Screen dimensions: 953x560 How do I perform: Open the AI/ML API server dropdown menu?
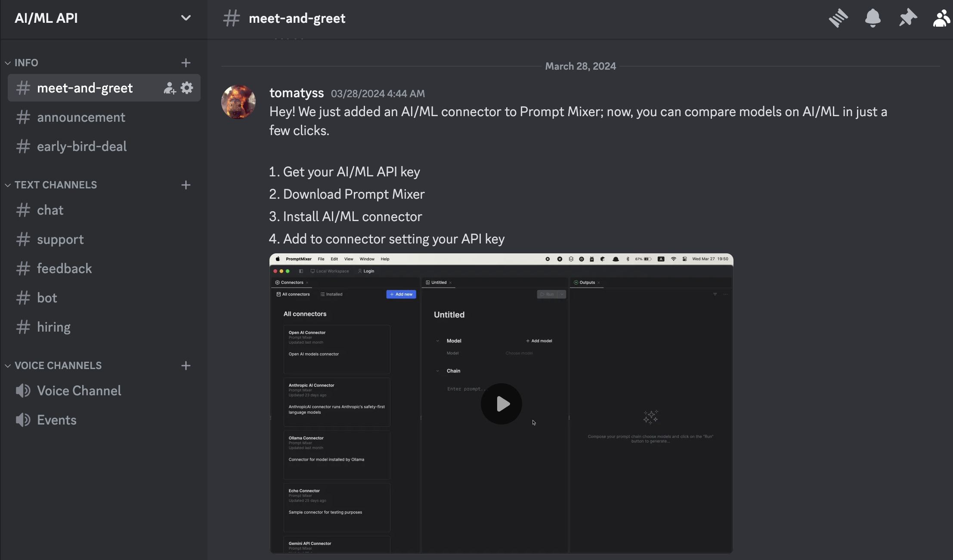[x=186, y=18]
